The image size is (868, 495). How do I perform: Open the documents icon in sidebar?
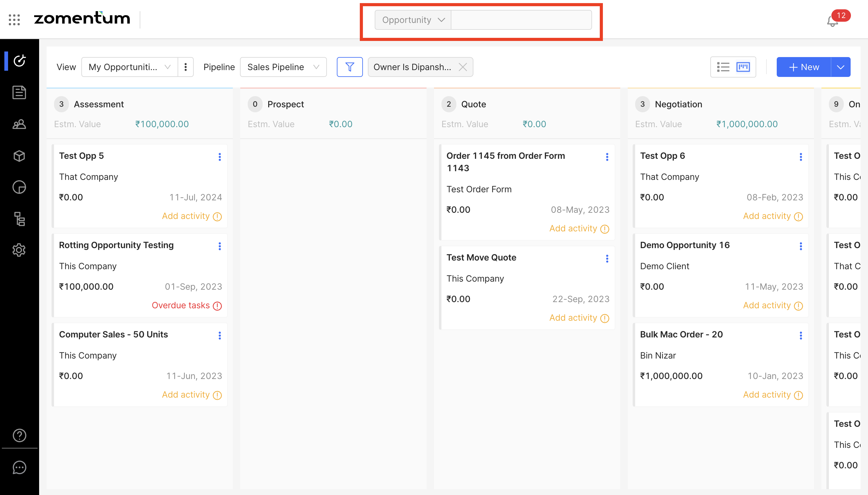coord(19,92)
